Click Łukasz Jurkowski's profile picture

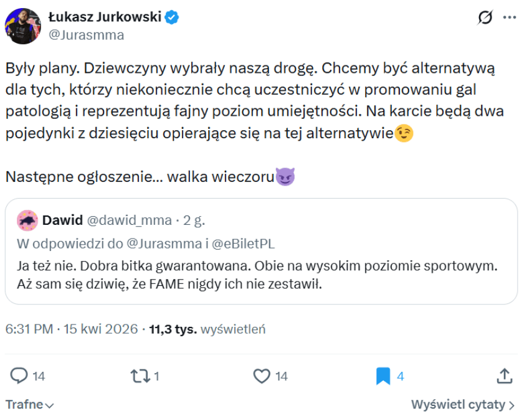coord(23,24)
